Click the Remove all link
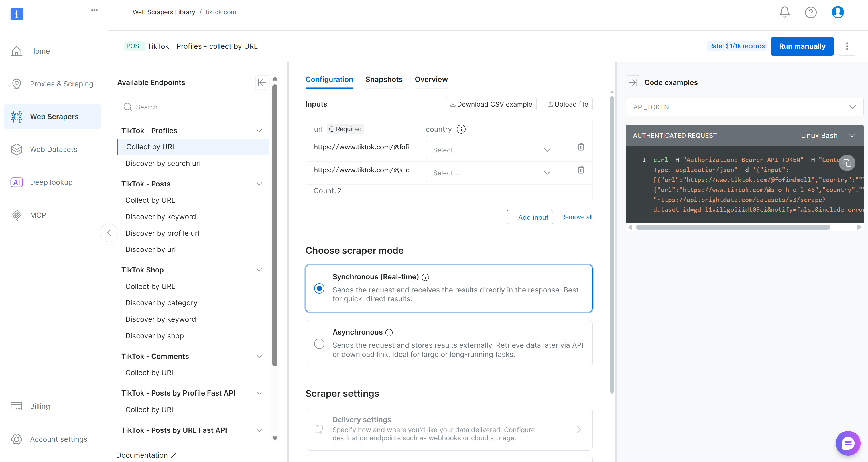Viewport: 868px width, 462px height. pyautogui.click(x=577, y=217)
